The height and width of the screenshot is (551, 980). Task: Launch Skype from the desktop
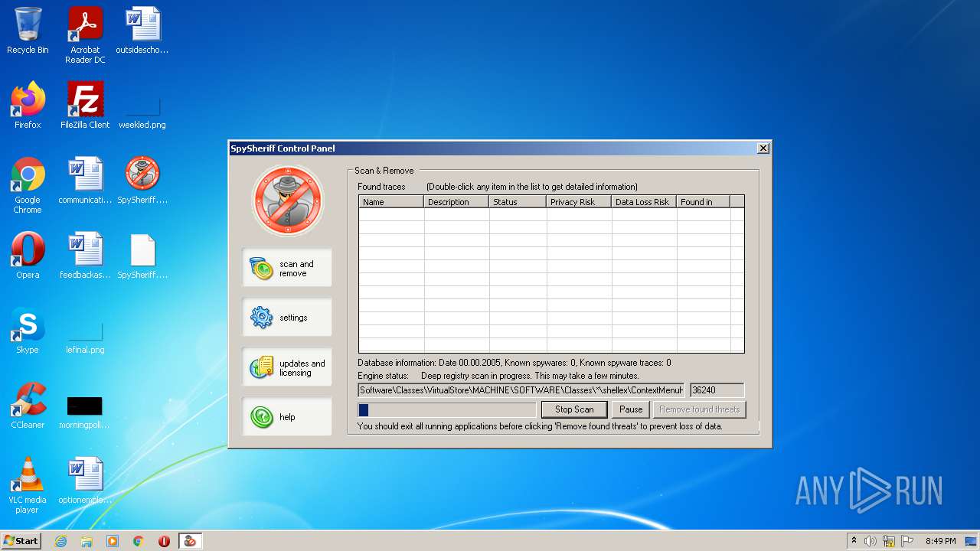(x=28, y=331)
